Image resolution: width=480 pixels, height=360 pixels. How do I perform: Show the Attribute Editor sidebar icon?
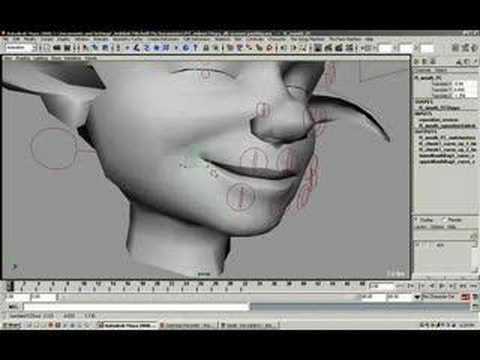(x=456, y=48)
